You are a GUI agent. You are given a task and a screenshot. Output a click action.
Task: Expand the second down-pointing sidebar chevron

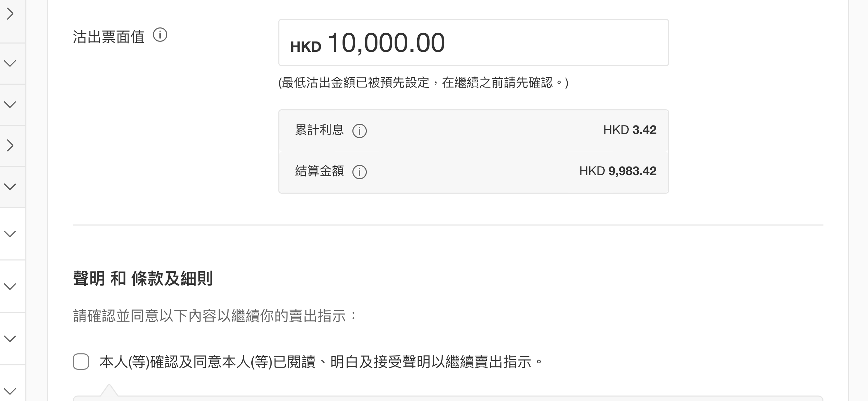tap(10, 104)
